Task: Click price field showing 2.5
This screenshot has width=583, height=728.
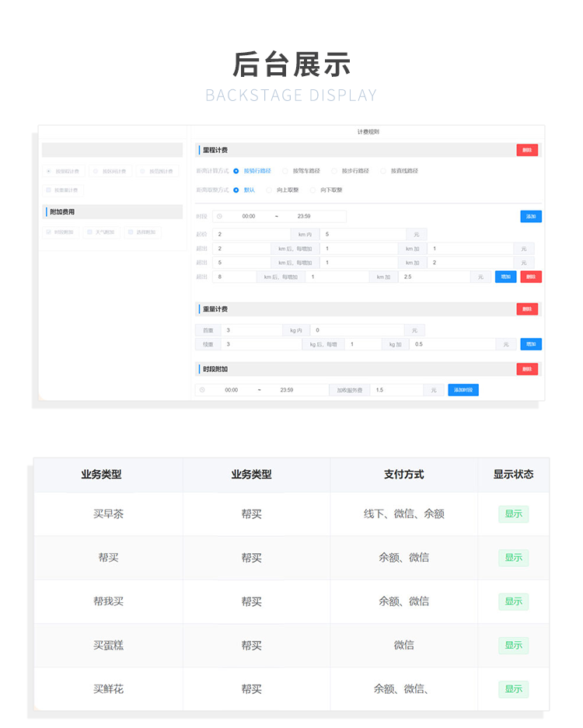Action: point(435,277)
